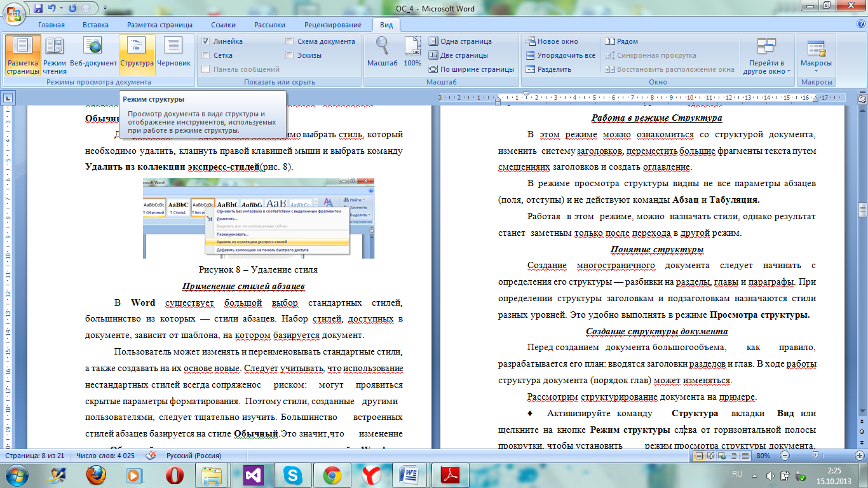Switch to Веб-документ view
The image size is (868, 488).
(93, 55)
